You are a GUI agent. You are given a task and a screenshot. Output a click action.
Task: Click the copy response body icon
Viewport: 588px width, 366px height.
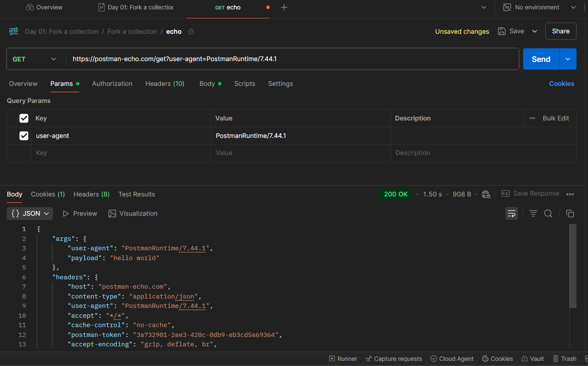point(570,214)
